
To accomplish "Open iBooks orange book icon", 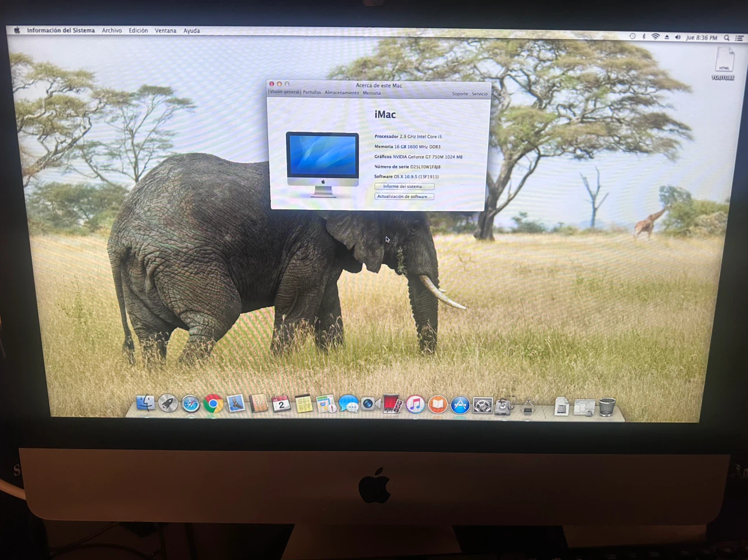I will 437,404.
